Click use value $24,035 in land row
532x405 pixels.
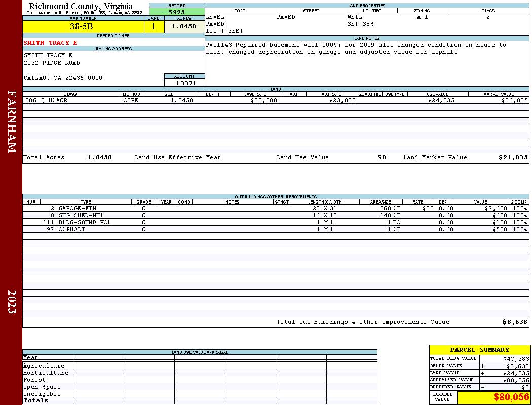(x=441, y=100)
